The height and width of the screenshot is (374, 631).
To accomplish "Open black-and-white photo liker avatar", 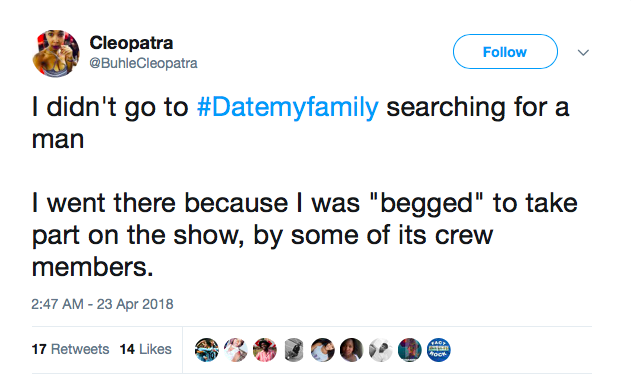I will pos(381,349).
